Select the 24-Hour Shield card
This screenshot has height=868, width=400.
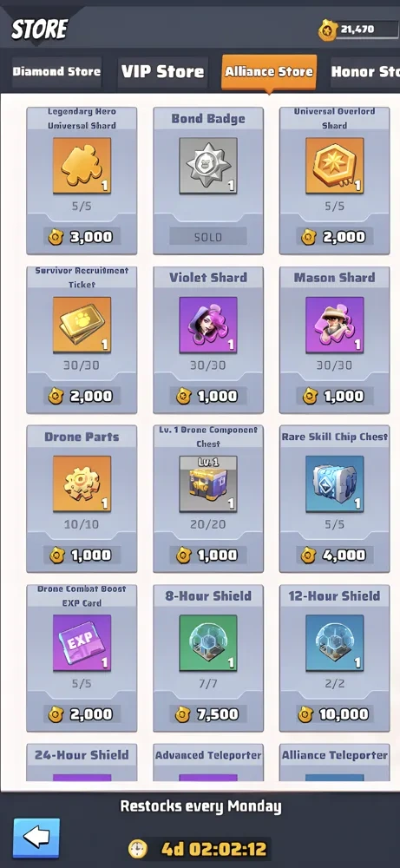[x=82, y=762]
